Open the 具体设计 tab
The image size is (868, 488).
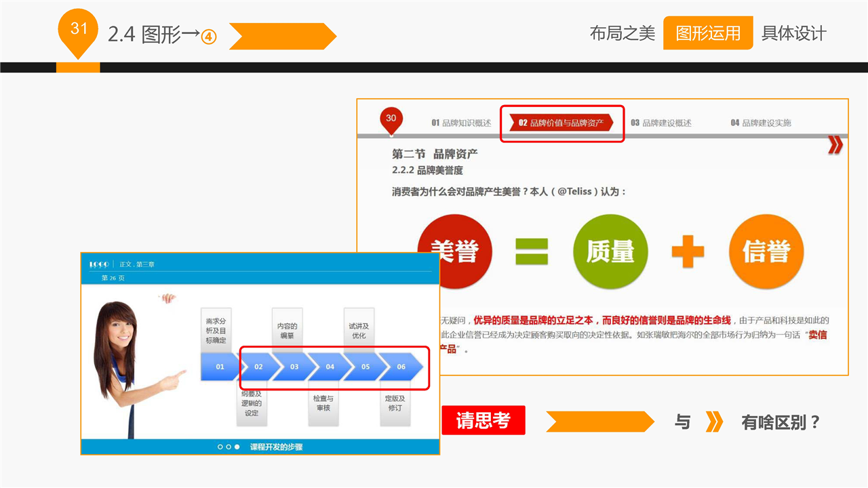793,33
